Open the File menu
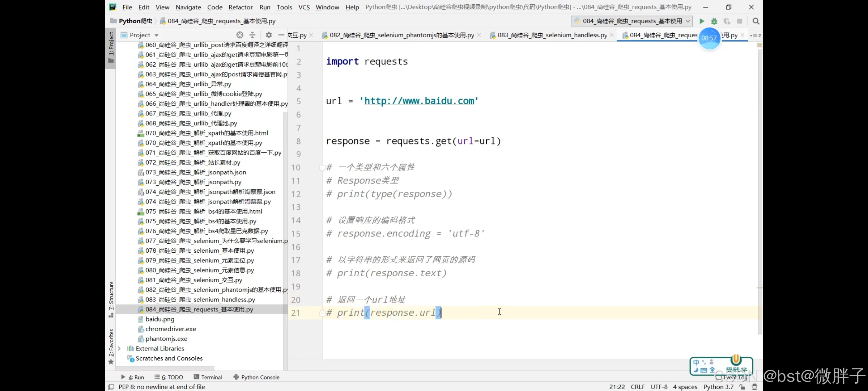 (127, 7)
